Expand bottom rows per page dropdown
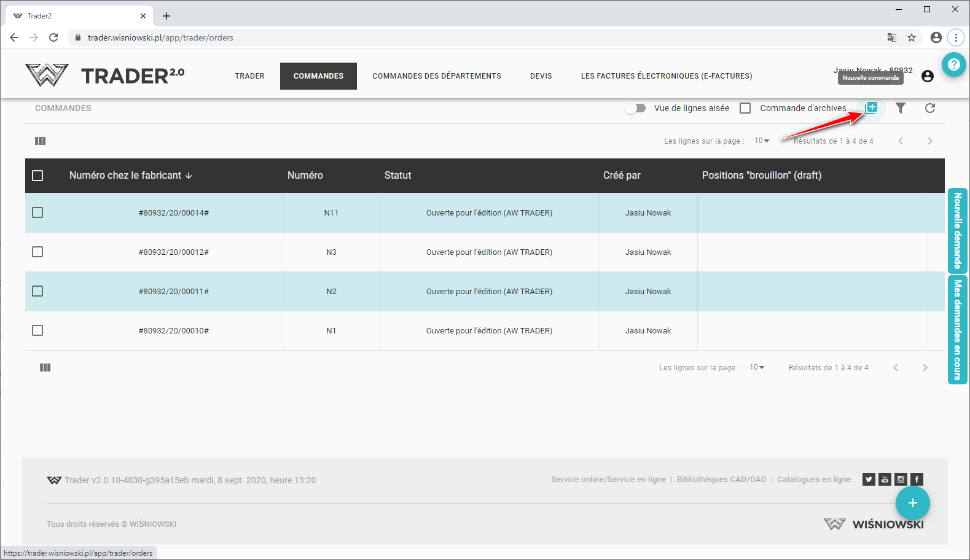 (x=757, y=368)
